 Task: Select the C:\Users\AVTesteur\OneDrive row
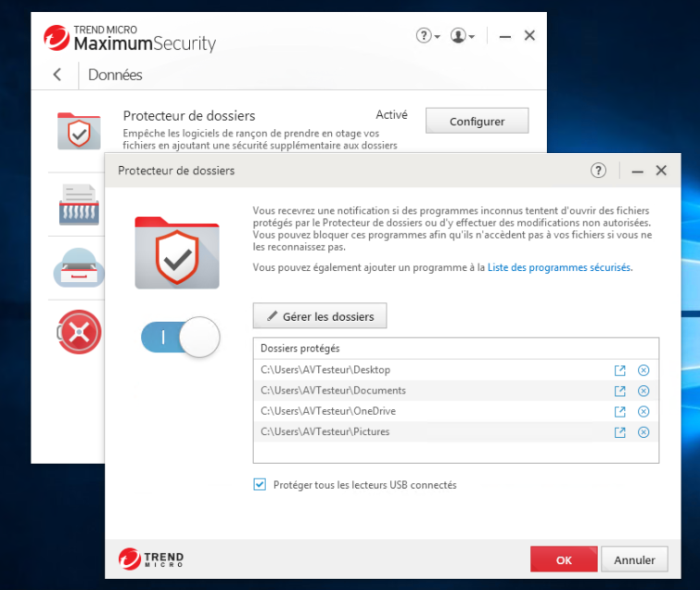(456, 411)
